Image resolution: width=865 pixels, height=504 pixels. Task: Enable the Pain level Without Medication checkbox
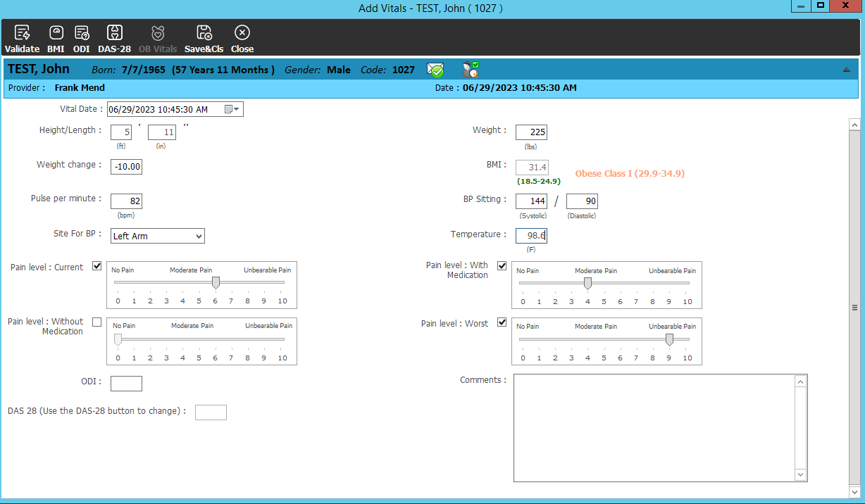(x=96, y=322)
